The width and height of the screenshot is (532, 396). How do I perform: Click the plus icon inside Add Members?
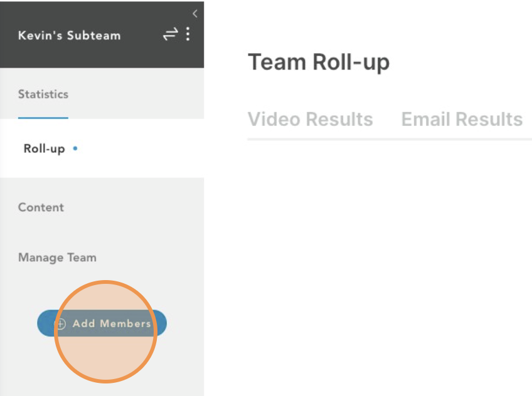tap(60, 324)
